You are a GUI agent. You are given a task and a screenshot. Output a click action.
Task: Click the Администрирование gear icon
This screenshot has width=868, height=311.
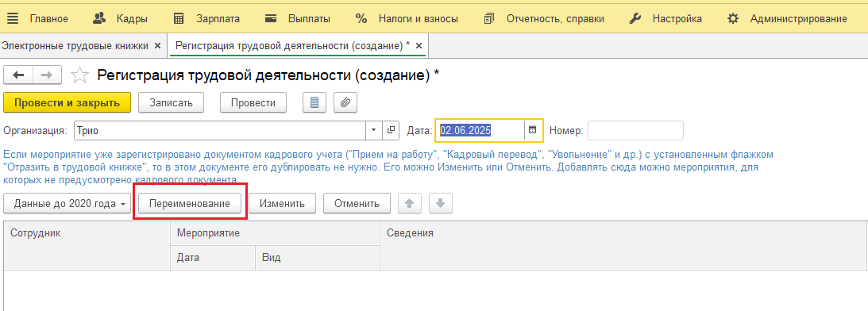pyautogui.click(x=733, y=19)
